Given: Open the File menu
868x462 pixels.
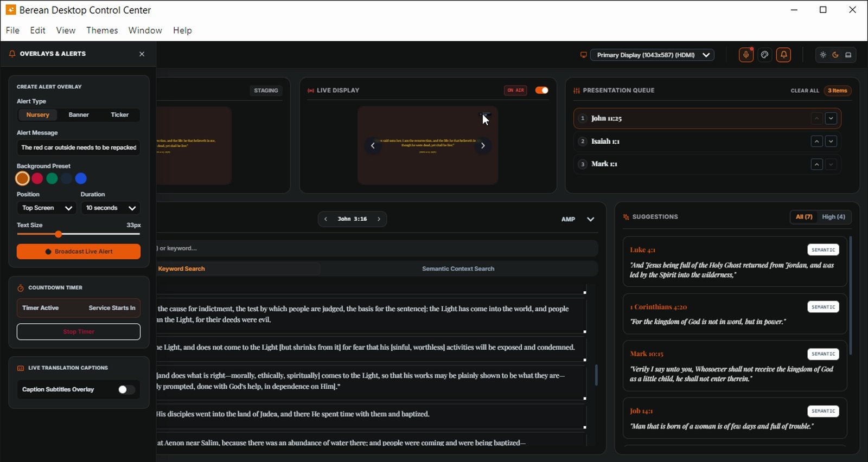Looking at the screenshot, I should point(12,30).
